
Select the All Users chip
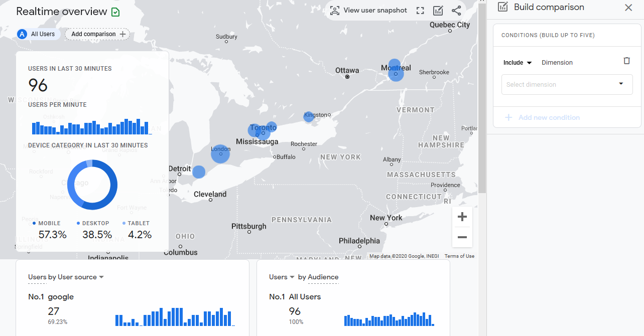tap(39, 34)
